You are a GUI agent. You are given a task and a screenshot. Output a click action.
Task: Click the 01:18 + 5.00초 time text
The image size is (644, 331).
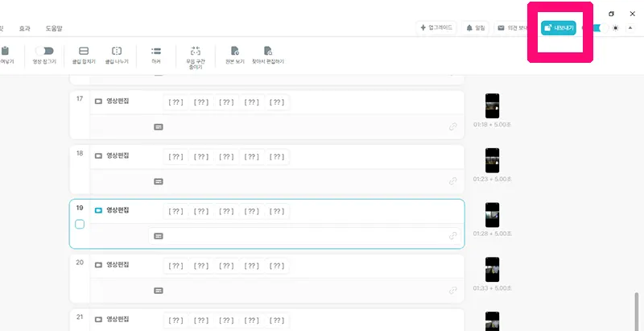coord(492,125)
